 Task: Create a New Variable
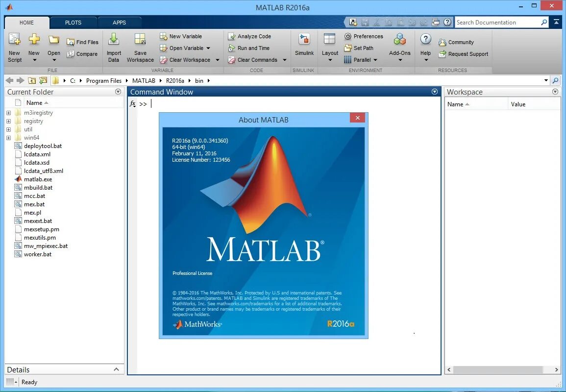coord(181,36)
